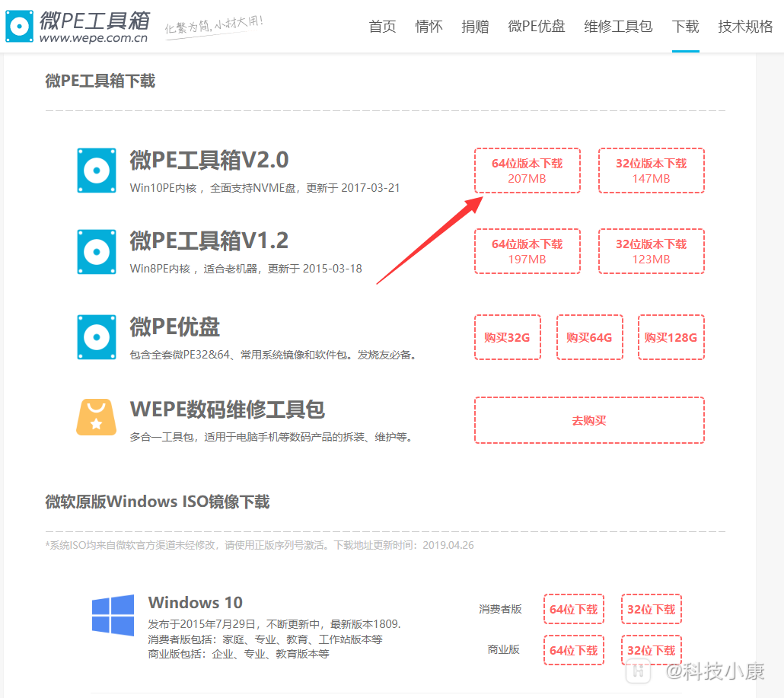Click the Win10PE内核 description line
The width and height of the screenshot is (784, 698).
click(265, 188)
